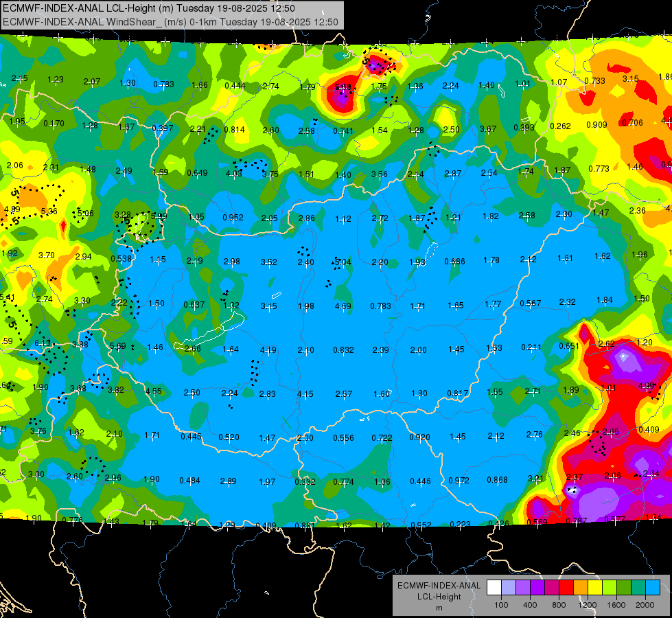Select grid value 0.972
The width and height of the screenshot is (672, 618).
(459, 481)
